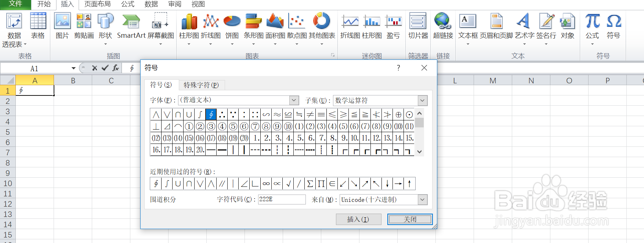
Task: Switch to the 文件 tab
Action: pos(15,4)
